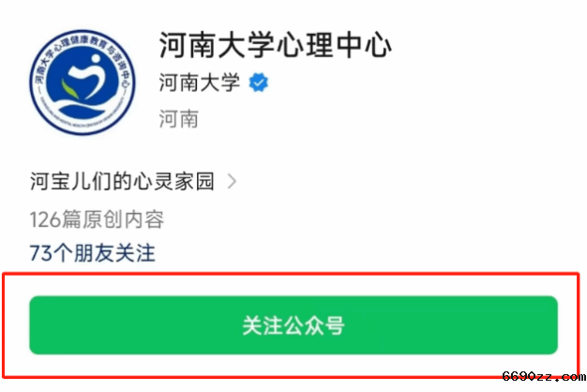This screenshot has height=392, width=587.
Task: Click the number 73 in friends following
Action: (41, 253)
